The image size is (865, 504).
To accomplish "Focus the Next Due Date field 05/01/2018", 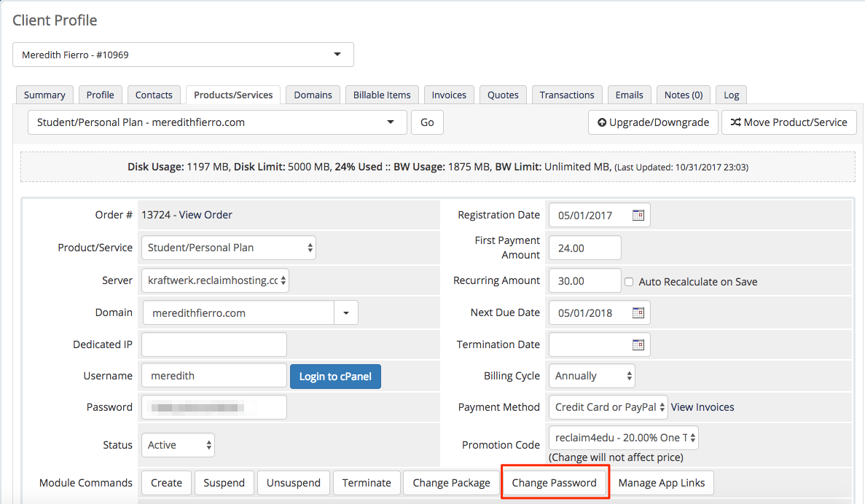I will pyautogui.click(x=599, y=312).
